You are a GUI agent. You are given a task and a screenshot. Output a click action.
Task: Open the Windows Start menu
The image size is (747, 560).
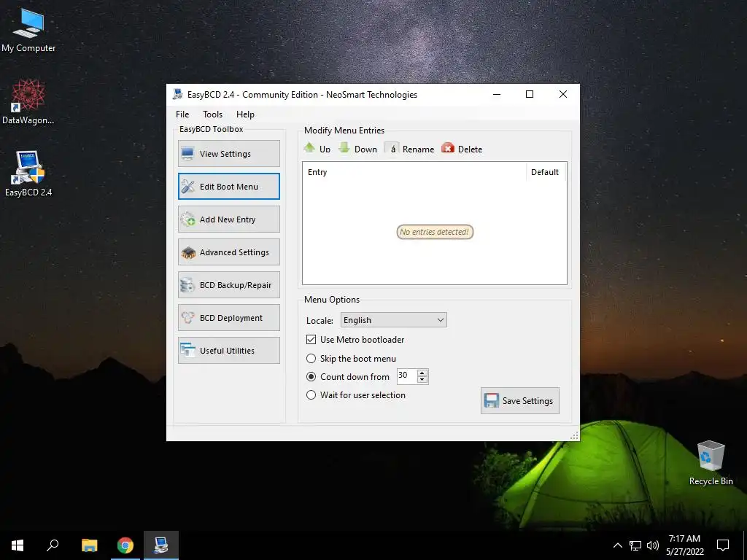click(x=18, y=545)
